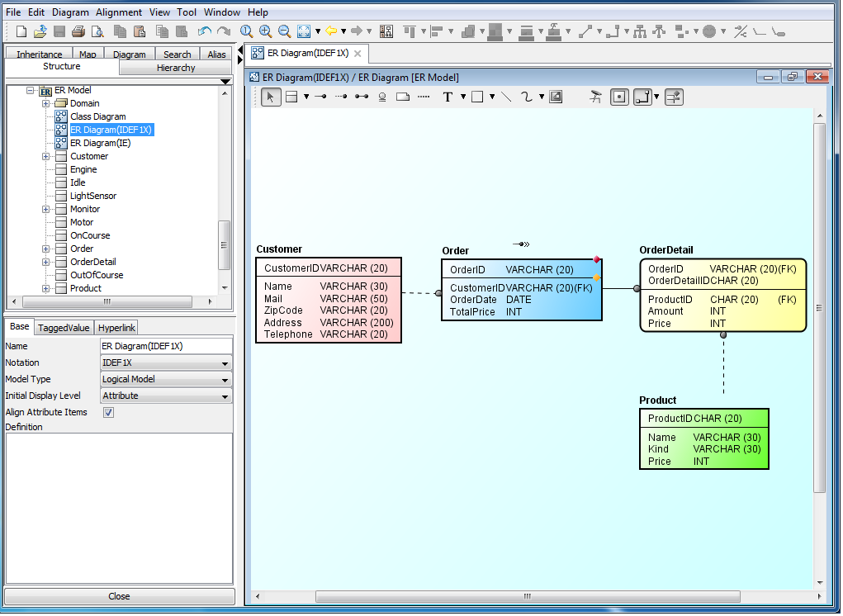Select the Note tool
843x616 pixels.
click(403, 97)
